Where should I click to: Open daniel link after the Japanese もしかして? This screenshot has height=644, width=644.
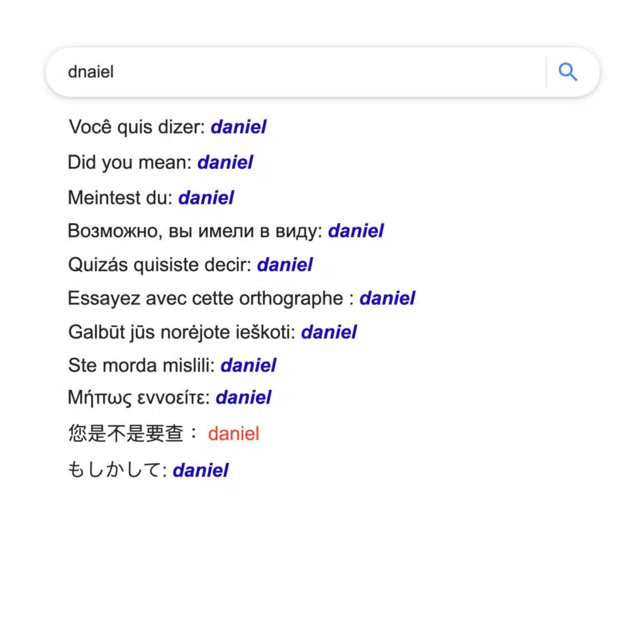[x=200, y=470]
